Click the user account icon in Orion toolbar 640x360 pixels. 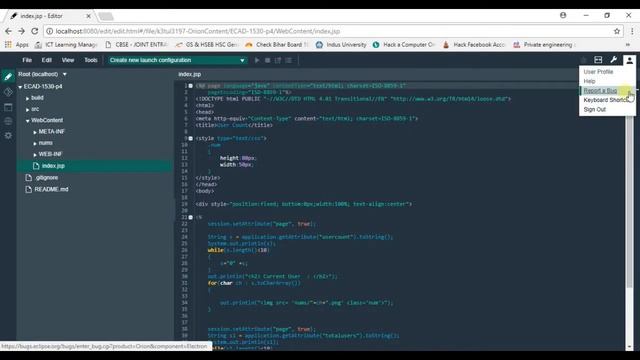629,60
